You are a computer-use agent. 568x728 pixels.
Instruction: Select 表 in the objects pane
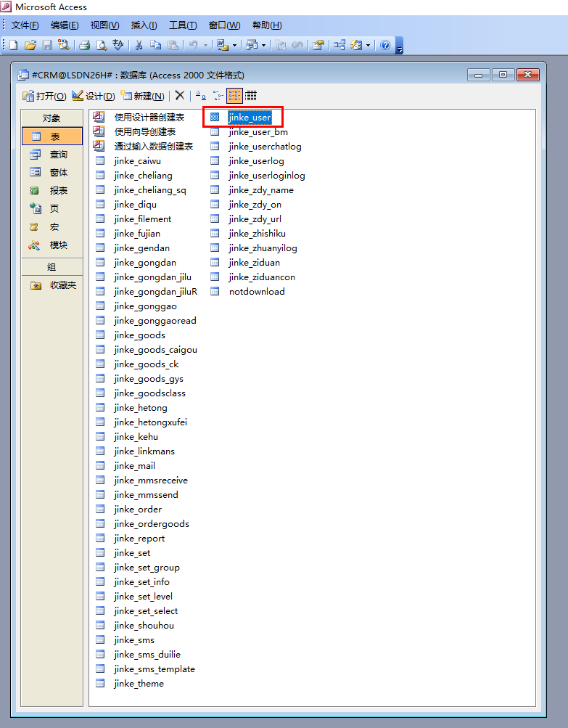[52, 136]
